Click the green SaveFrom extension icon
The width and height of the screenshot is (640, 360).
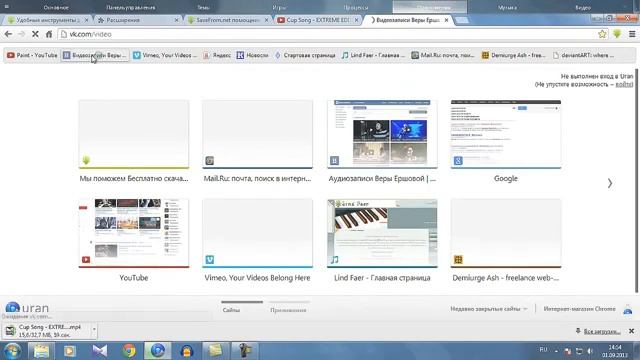617,34
